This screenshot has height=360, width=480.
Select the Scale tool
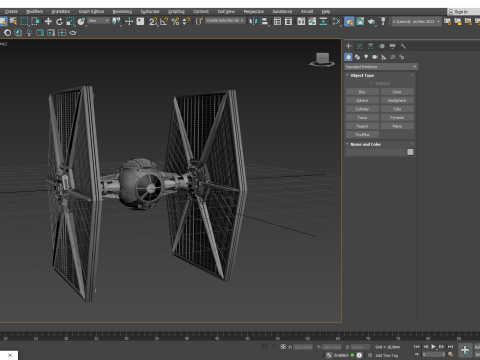click(70, 22)
